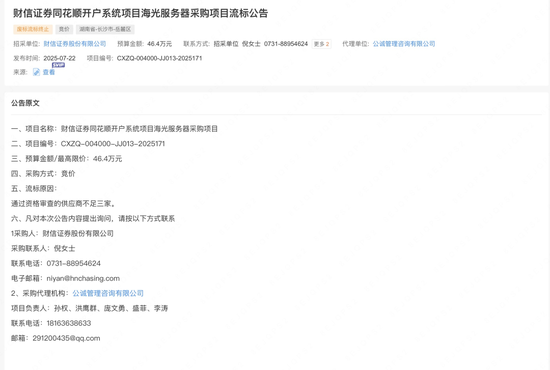Click the 竞价 tag under the title
The width and height of the screenshot is (550, 370).
coord(64,29)
